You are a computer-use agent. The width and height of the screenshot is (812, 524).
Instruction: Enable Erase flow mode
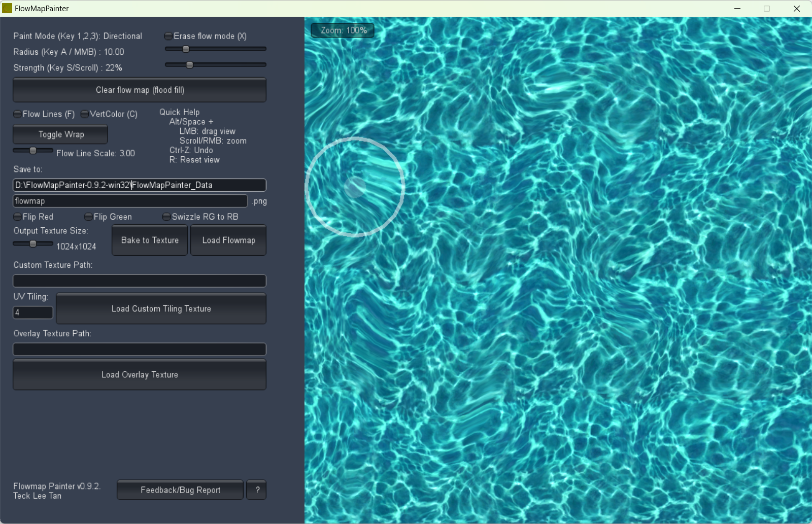pos(167,36)
